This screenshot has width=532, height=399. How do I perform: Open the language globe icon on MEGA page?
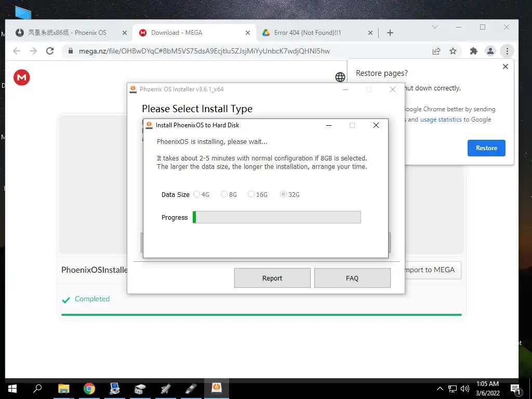pos(340,77)
